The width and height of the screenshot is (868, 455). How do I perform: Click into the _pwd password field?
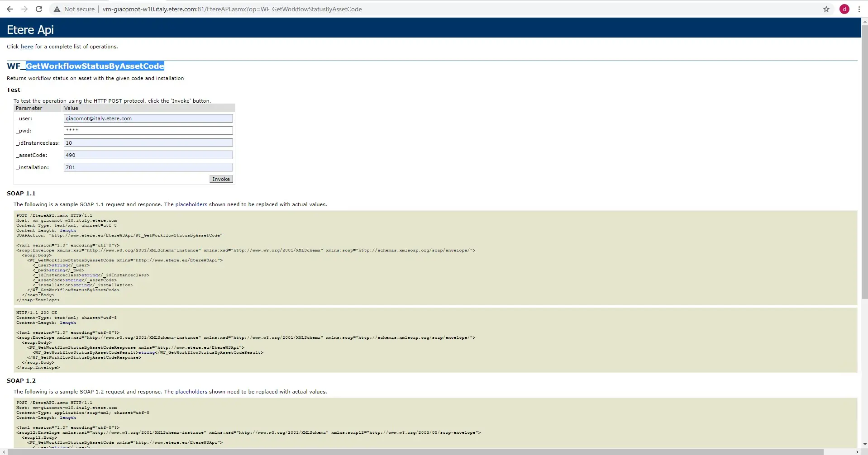point(148,131)
